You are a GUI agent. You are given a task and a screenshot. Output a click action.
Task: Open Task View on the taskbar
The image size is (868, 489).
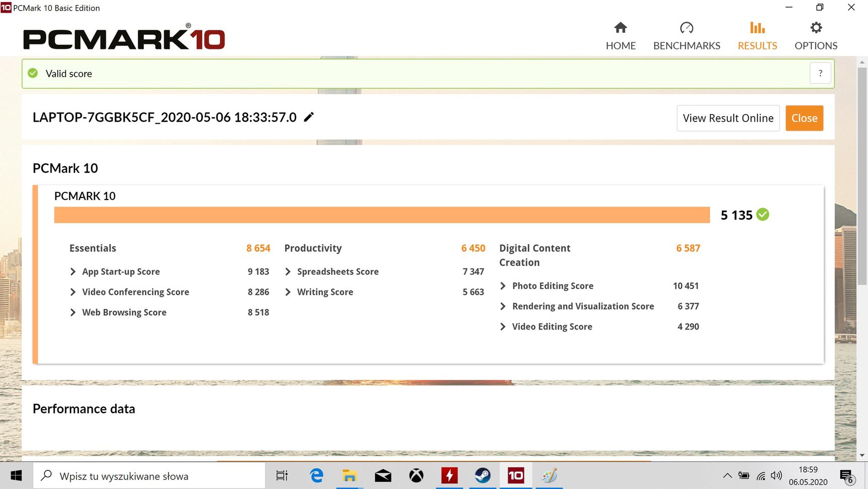pos(282,475)
